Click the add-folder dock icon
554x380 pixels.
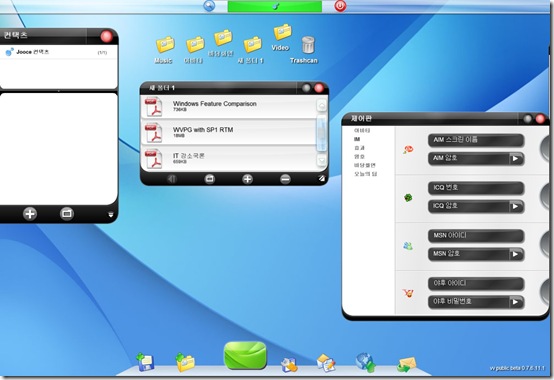185,362
